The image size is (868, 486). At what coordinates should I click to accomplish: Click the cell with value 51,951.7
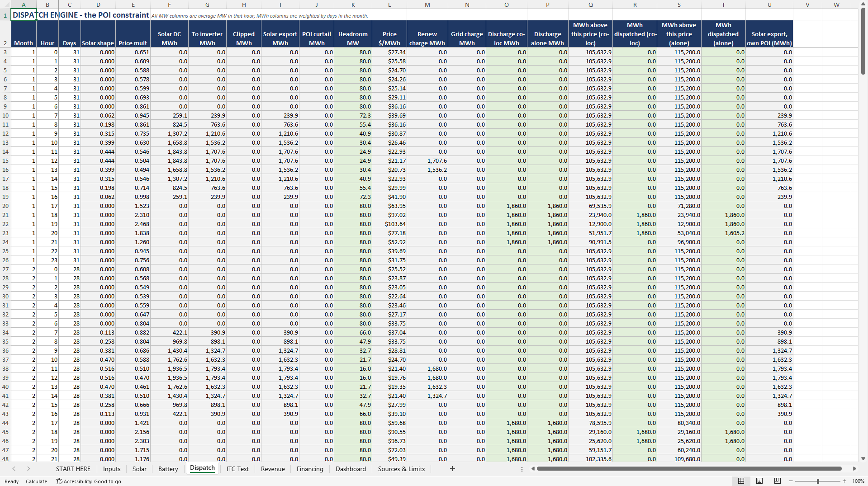[590, 233]
